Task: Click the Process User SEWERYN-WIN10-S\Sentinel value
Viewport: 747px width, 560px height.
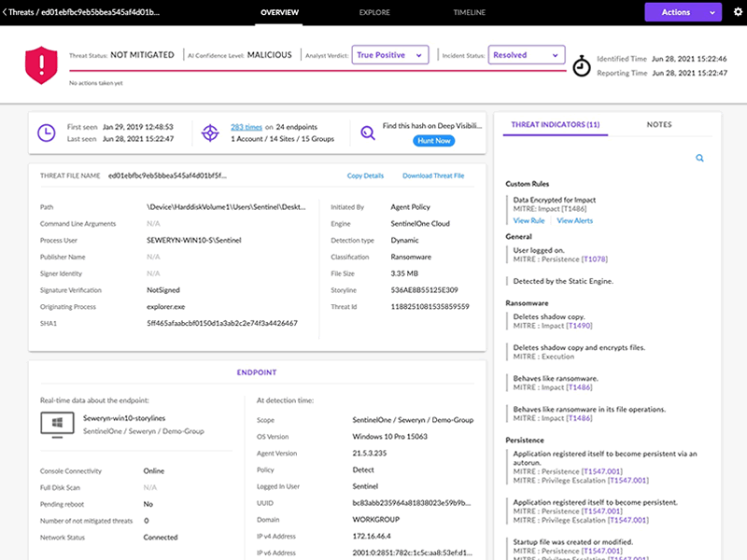Action: pos(194,240)
